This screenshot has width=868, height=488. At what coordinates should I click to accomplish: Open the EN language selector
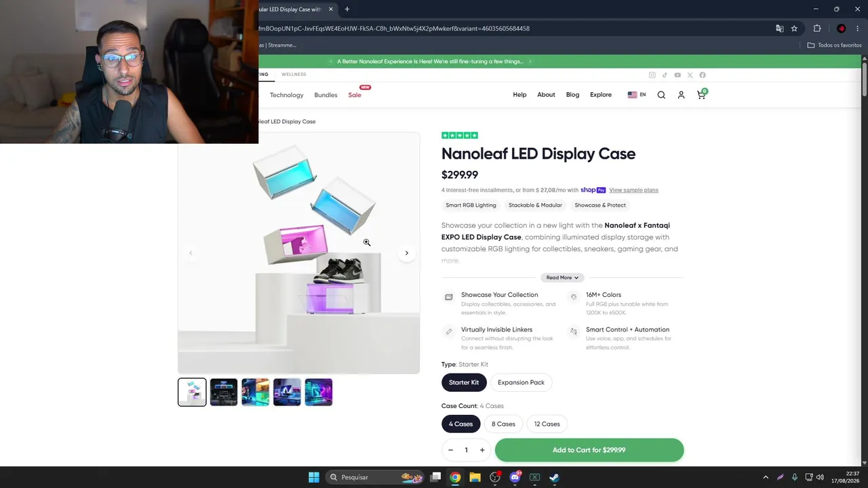pos(637,95)
